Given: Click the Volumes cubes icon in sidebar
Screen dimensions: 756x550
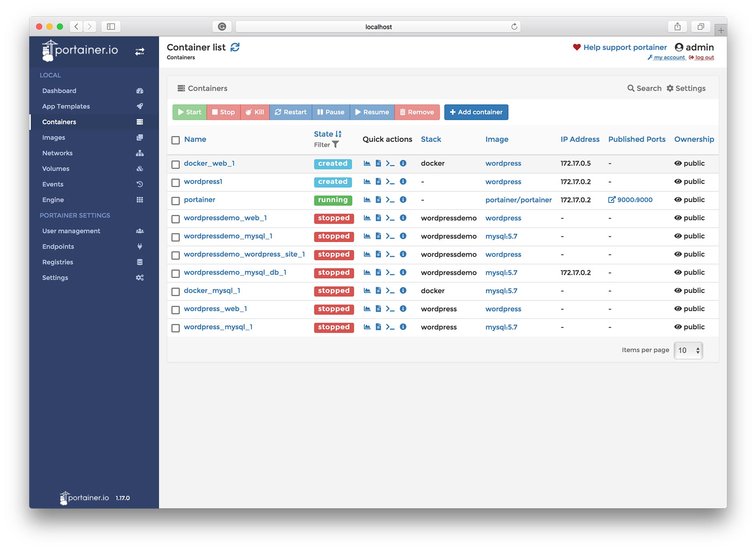Looking at the screenshot, I should pyautogui.click(x=140, y=169).
